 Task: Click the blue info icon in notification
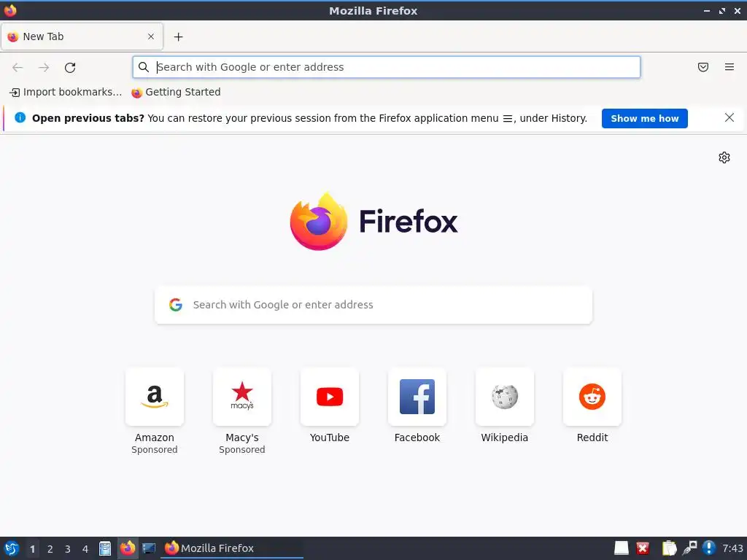(20, 117)
